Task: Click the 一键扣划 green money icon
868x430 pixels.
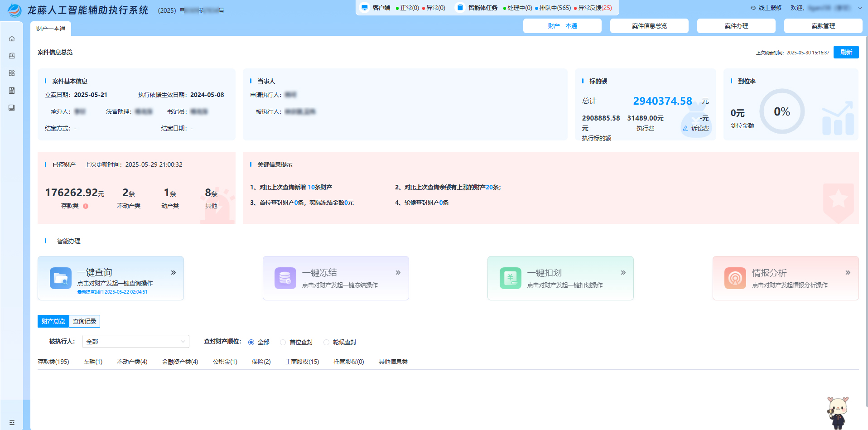Action: 510,278
